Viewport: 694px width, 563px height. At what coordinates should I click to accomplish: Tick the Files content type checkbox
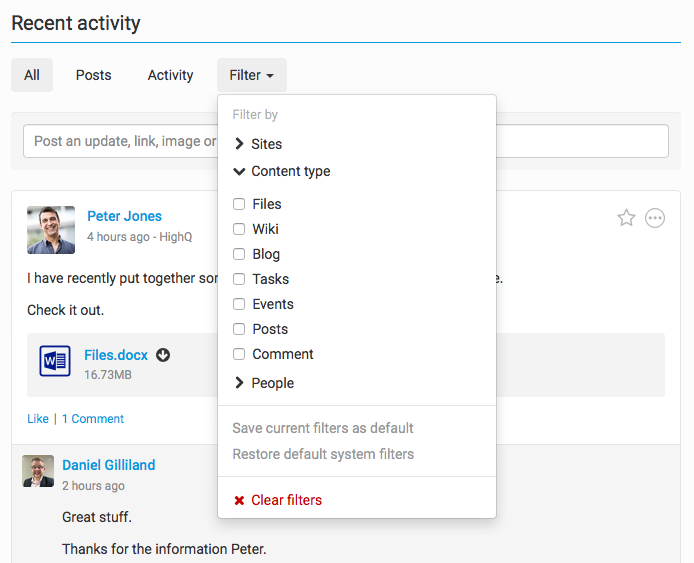pos(239,204)
